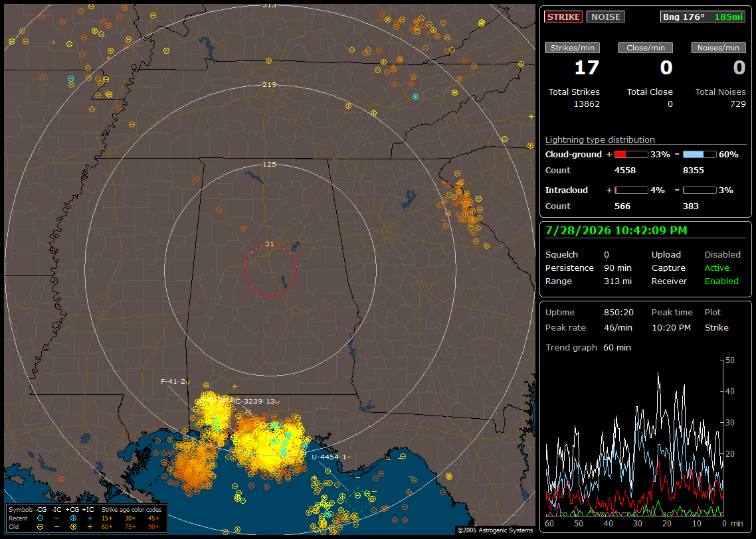Click the 90+ strike age color code
This screenshot has height=539, width=756.
(153, 527)
